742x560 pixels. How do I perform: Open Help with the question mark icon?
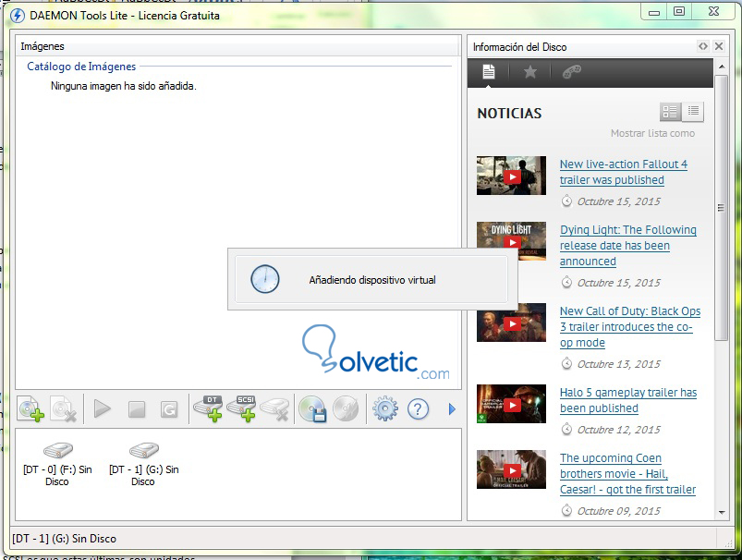[x=418, y=409]
